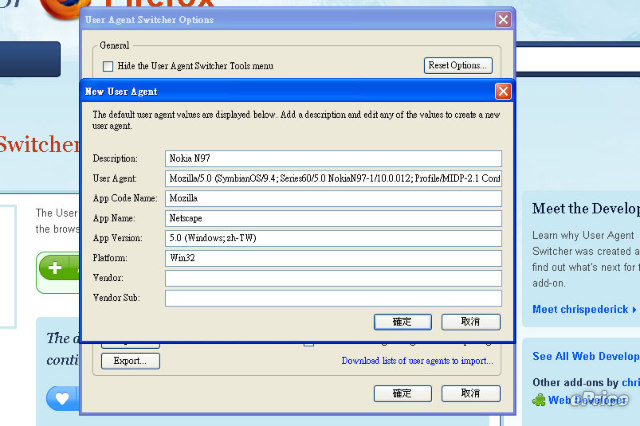Viewport: 640px width, 426px height.
Task: Cancel New User Agent dialog with 取消
Action: click(x=471, y=322)
